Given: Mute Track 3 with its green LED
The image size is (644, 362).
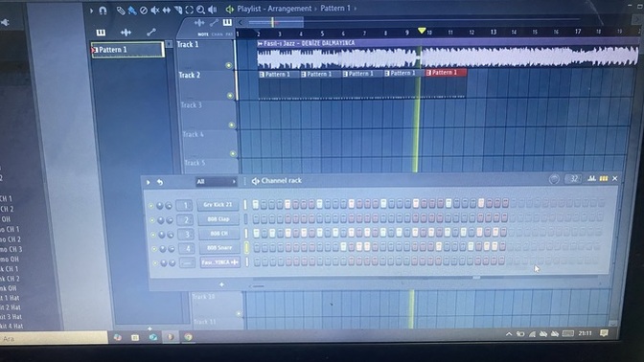Looking at the screenshot, I should [232, 124].
